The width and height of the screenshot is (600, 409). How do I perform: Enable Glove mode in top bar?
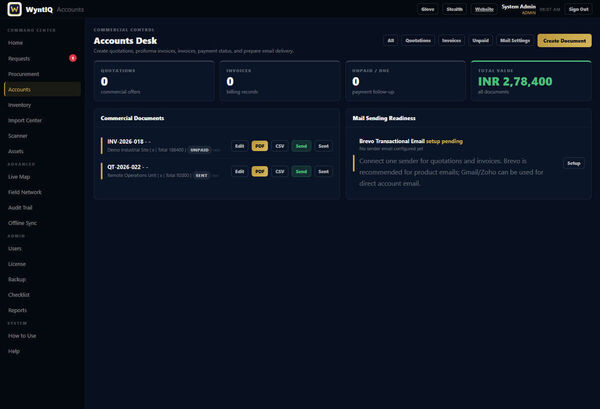pyautogui.click(x=428, y=9)
